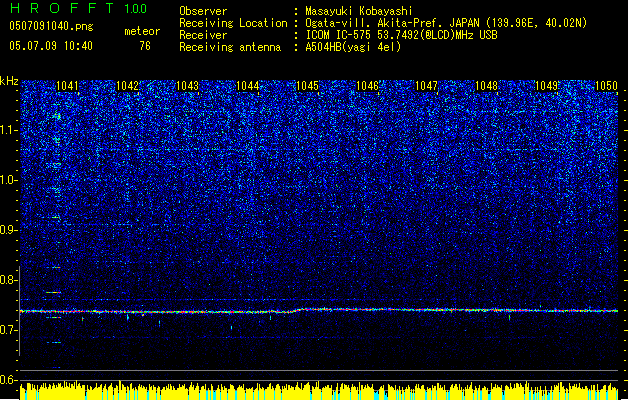Click the ICOM IC-575 53.7492 MHz USB text
This screenshot has width=629, height=400.
click(x=401, y=35)
